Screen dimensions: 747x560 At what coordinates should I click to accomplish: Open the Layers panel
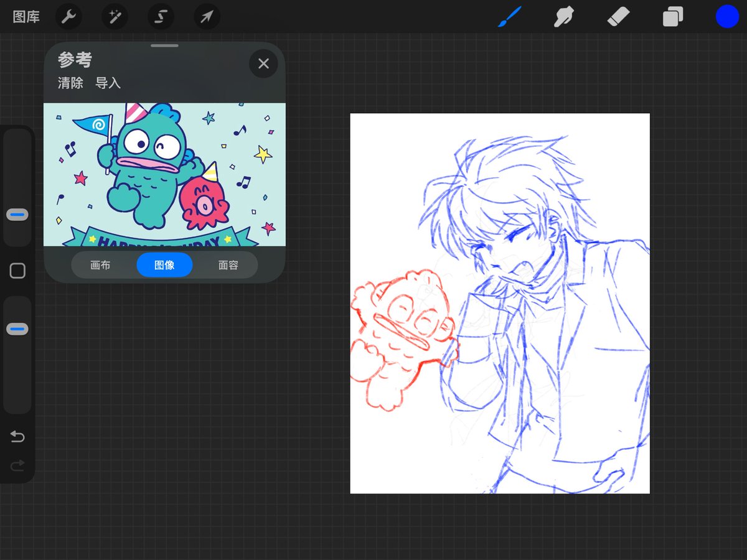tap(673, 17)
